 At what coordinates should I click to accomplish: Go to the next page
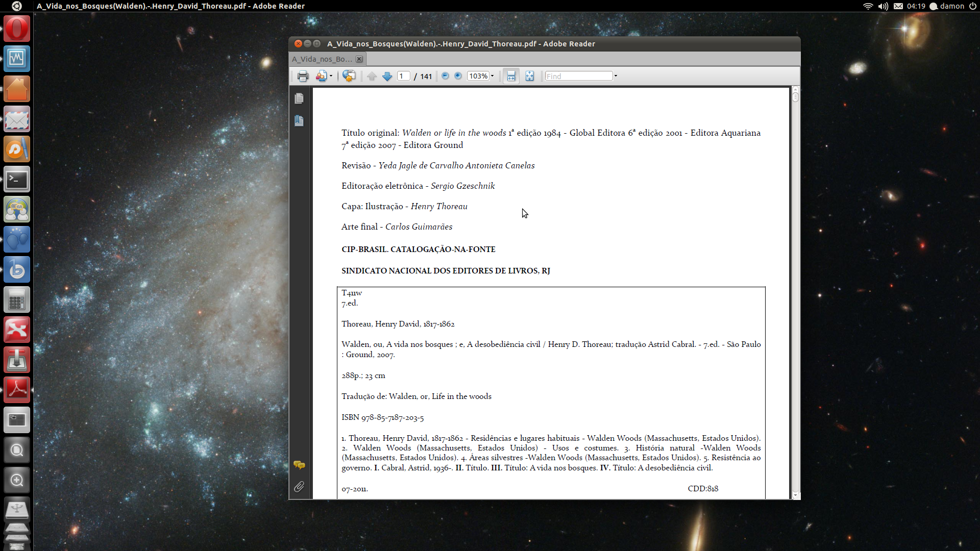[387, 76]
